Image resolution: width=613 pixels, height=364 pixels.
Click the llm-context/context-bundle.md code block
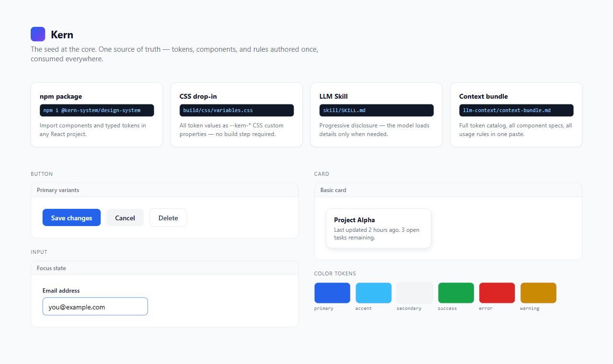click(x=516, y=110)
